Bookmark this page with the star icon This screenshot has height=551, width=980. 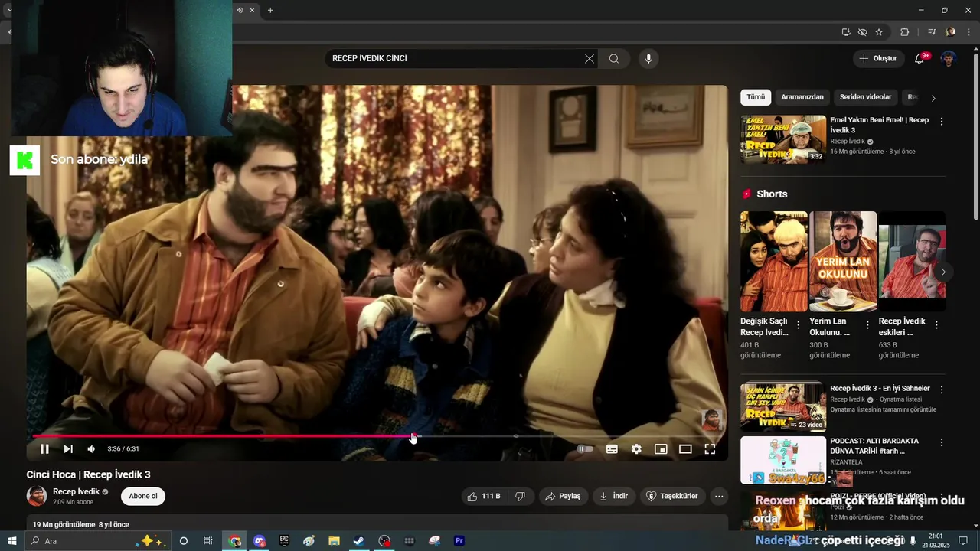click(x=879, y=32)
